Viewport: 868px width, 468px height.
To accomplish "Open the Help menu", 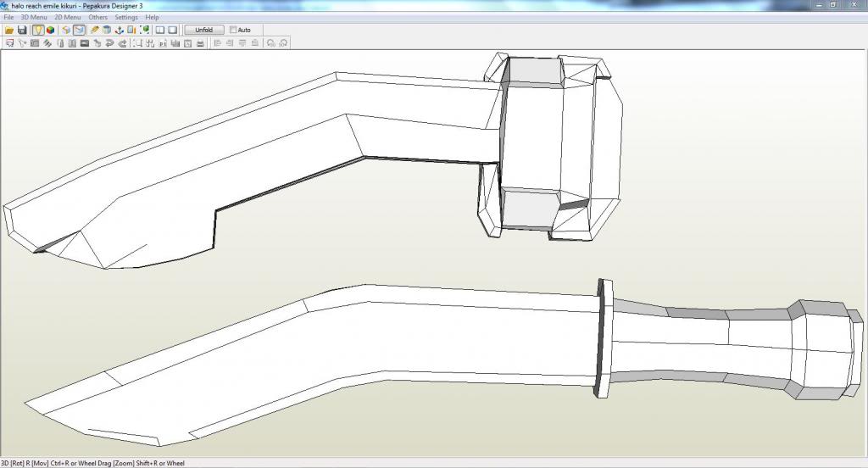I will pyautogui.click(x=152, y=17).
